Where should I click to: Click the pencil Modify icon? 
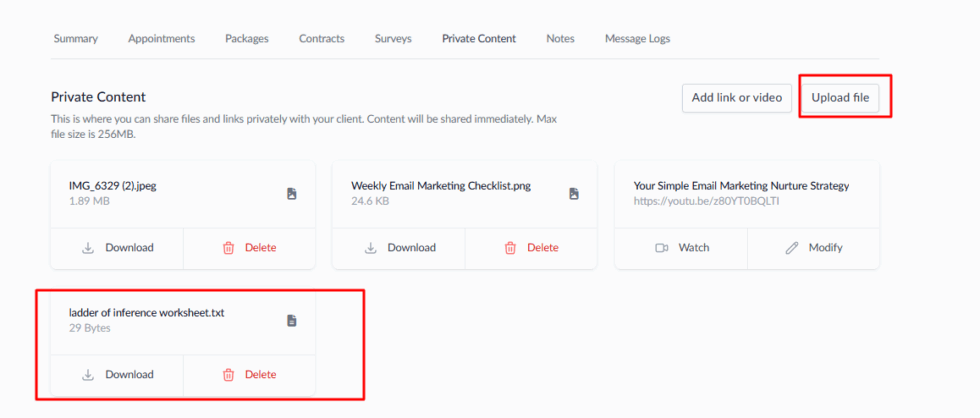click(792, 248)
